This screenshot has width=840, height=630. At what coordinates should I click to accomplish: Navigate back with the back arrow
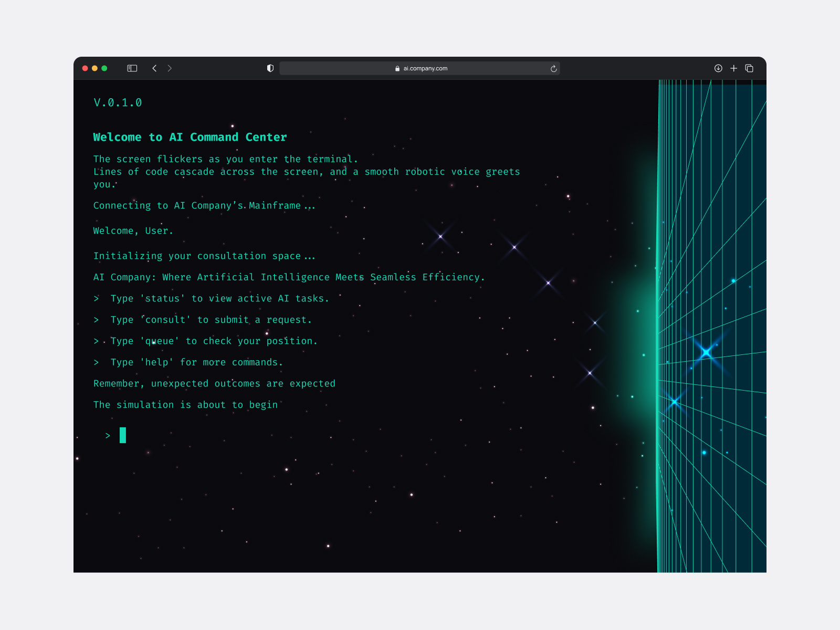pyautogui.click(x=154, y=68)
